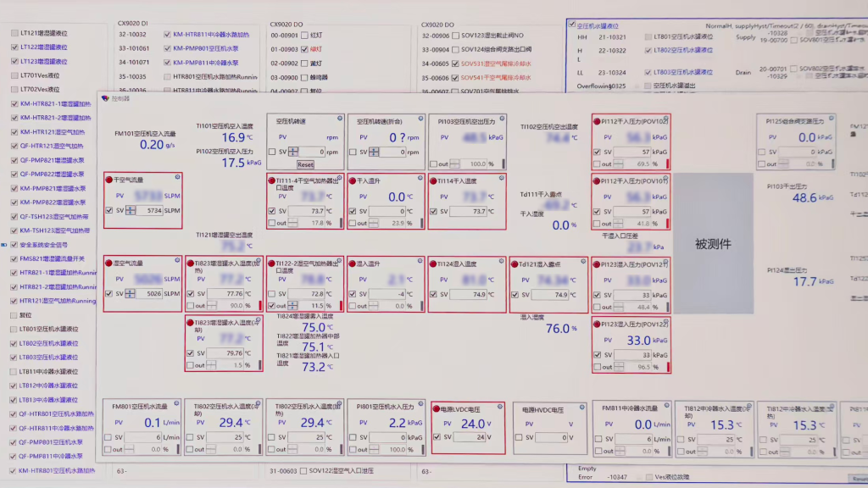
Task: Enable the out checkbox in PI103空压机空出压力
Action: (x=434, y=164)
